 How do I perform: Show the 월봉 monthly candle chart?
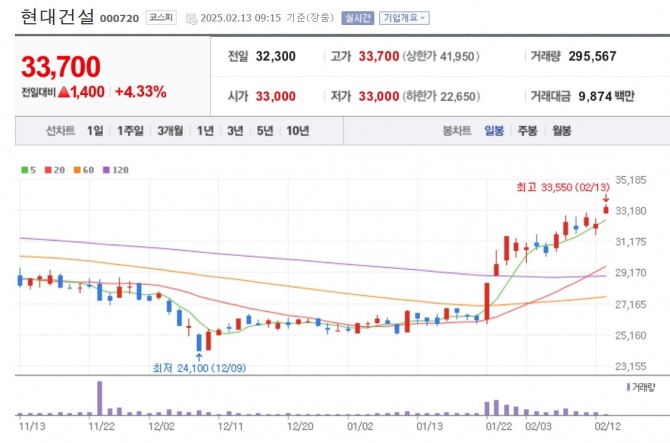pyautogui.click(x=561, y=131)
